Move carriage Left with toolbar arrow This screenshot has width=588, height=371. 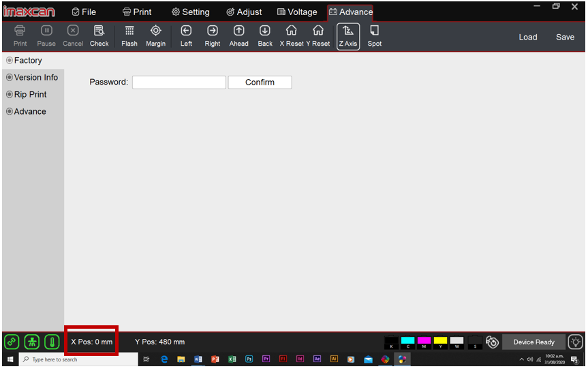tap(186, 36)
